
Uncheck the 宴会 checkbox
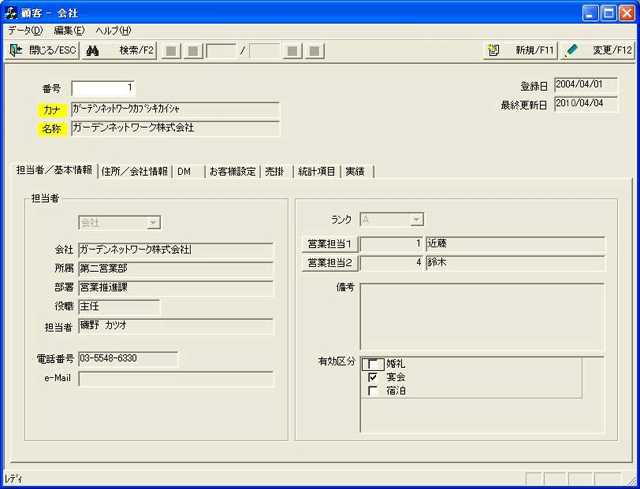point(373,378)
